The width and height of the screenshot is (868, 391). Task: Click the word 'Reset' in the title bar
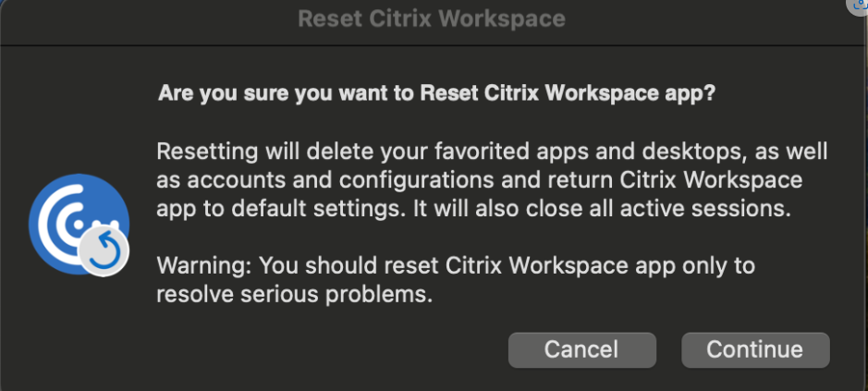[330, 19]
